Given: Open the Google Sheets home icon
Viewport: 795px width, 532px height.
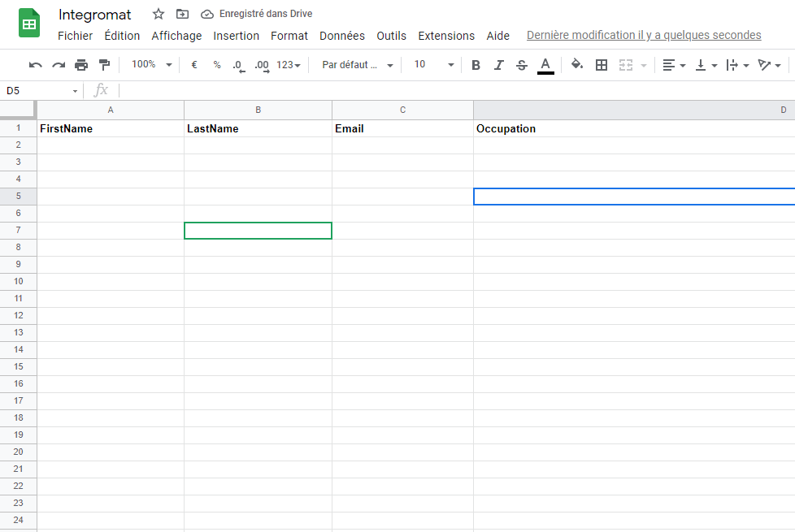Looking at the screenshot, I should 29,24.
